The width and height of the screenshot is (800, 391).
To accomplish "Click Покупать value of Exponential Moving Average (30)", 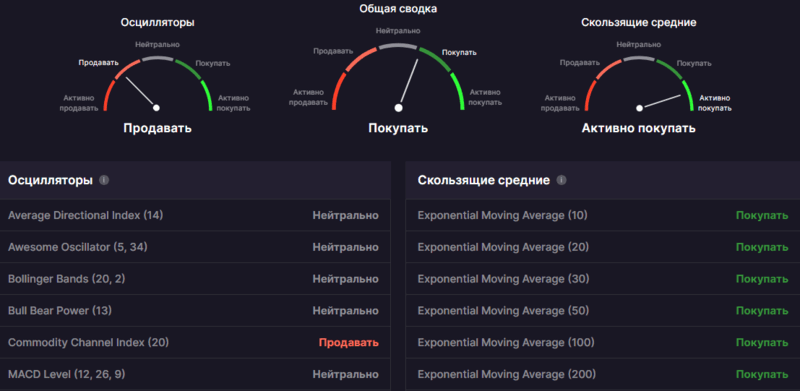I will tap(762, 279).
